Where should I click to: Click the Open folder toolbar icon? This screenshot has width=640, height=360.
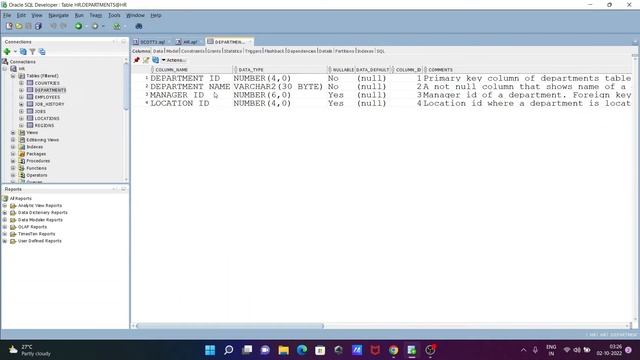[x=19, y=26]
